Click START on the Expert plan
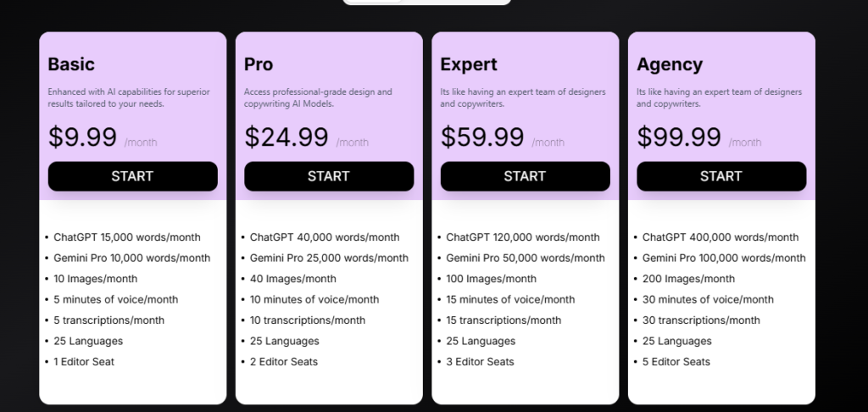The width and height of the screenshot is (868, 412). [526, 176]
